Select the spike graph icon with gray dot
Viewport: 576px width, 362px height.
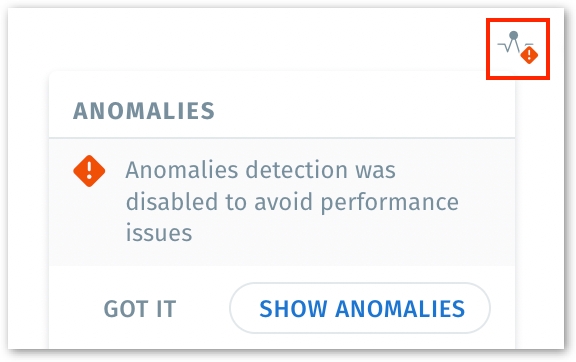pos(518,48)
